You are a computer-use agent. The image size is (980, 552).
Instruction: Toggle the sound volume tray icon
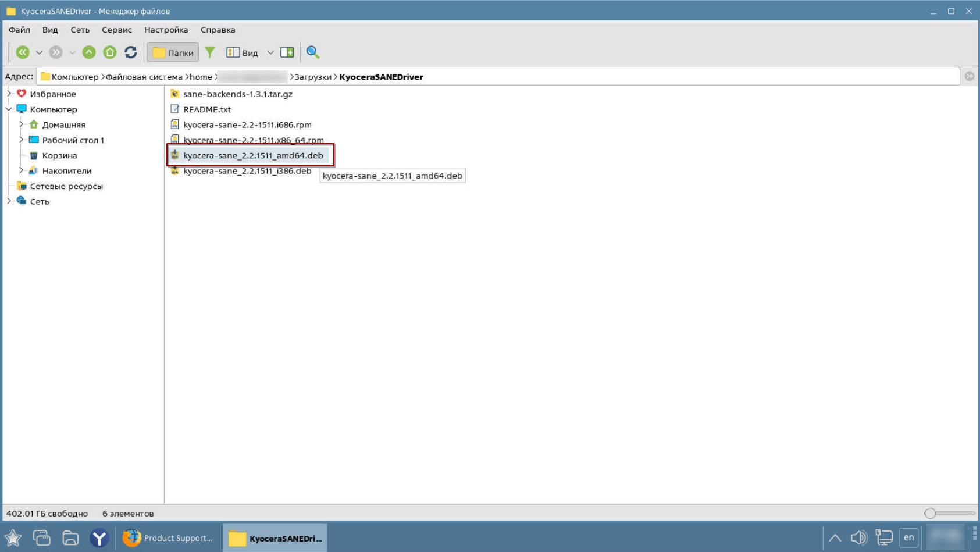click(858, 537)
